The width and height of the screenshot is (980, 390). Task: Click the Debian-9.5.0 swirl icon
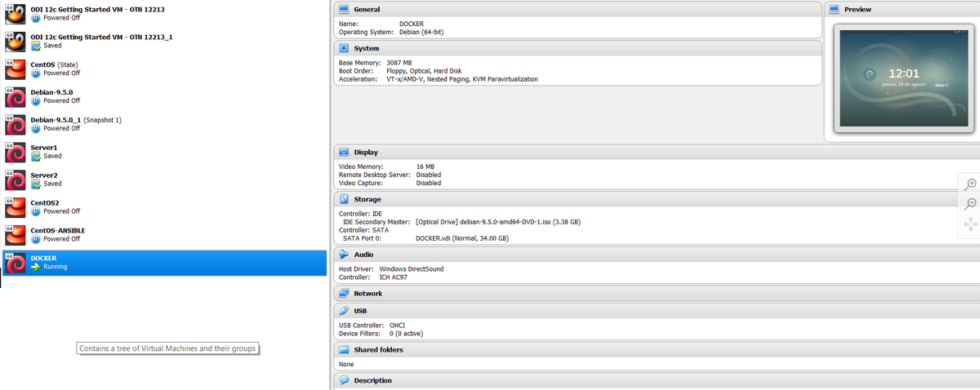tap(15, 96)
